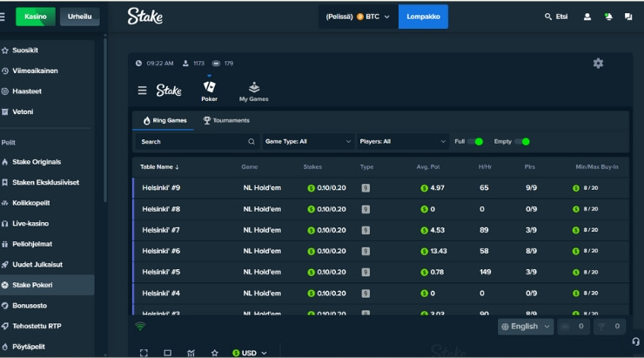Open the Helsinki #8 table row

point(380,209)
